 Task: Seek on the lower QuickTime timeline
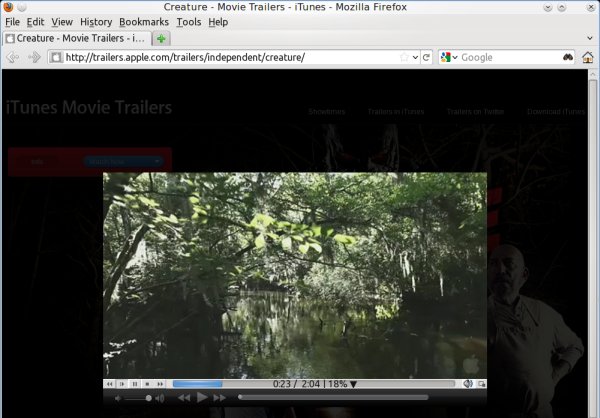pos(333,398)
